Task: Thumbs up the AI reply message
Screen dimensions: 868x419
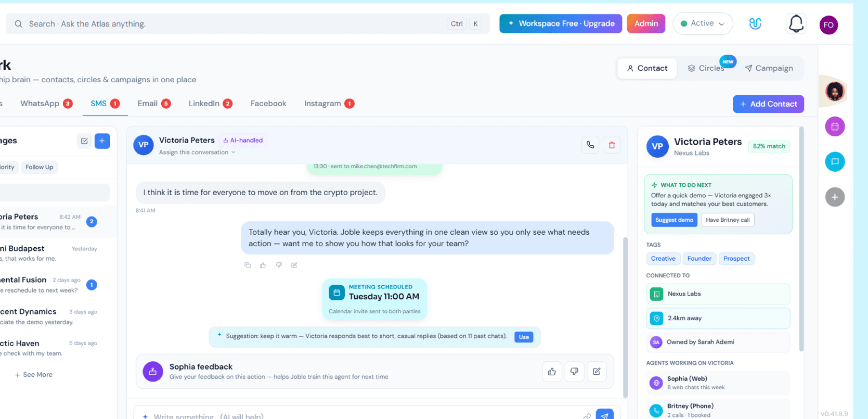Action: click(x=263, y=265)
